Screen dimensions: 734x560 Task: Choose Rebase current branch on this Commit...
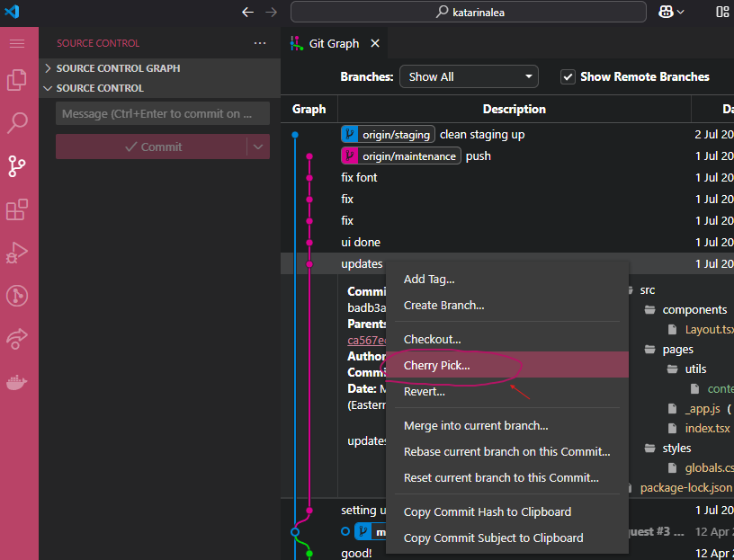[x=507, y=452]
